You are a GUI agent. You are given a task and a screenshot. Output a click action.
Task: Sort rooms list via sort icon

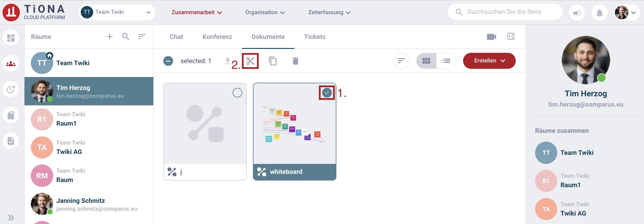(142, 37)
